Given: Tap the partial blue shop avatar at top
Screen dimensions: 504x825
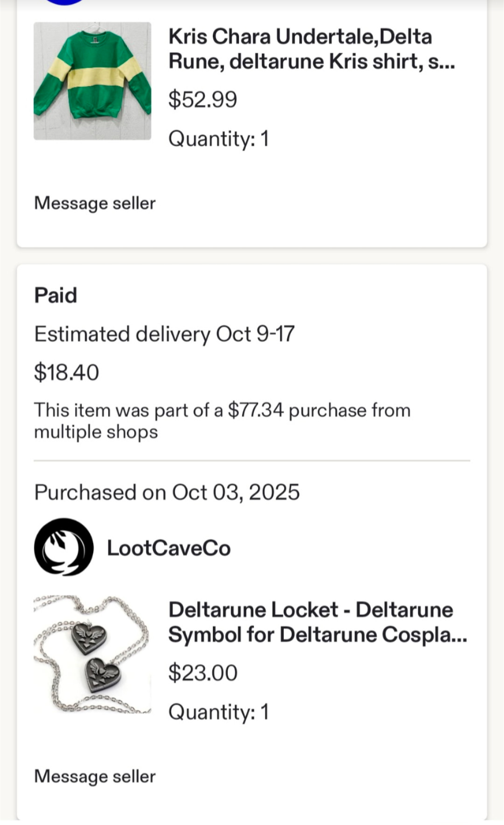Looking at the screenshot, I should point(64,2).
